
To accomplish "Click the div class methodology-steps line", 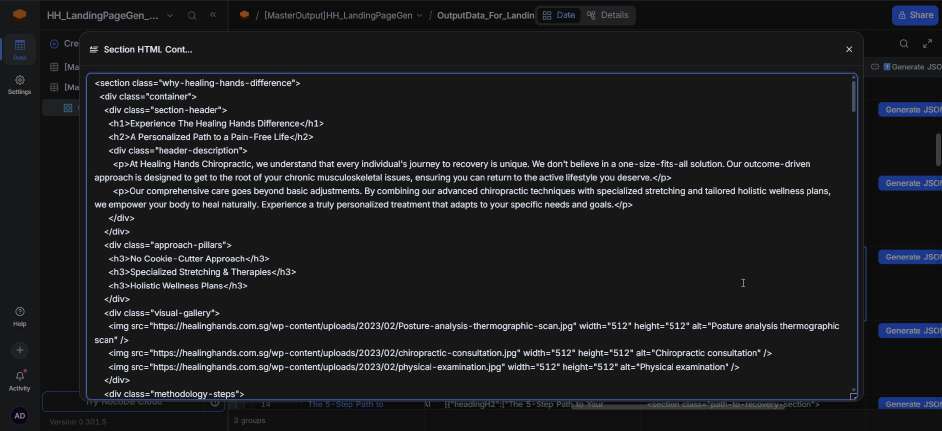I will 174,394.
